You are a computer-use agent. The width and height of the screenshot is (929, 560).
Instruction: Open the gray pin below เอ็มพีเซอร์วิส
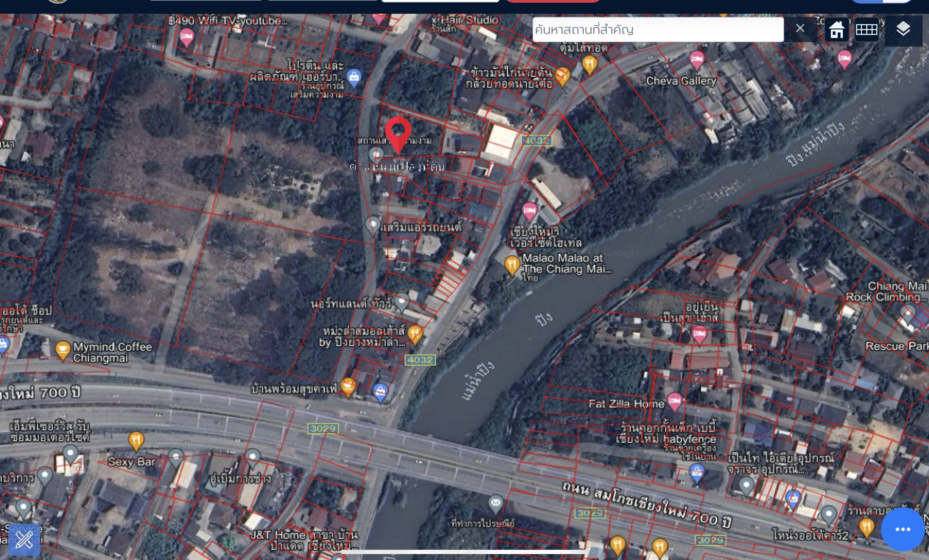[70, 455]
